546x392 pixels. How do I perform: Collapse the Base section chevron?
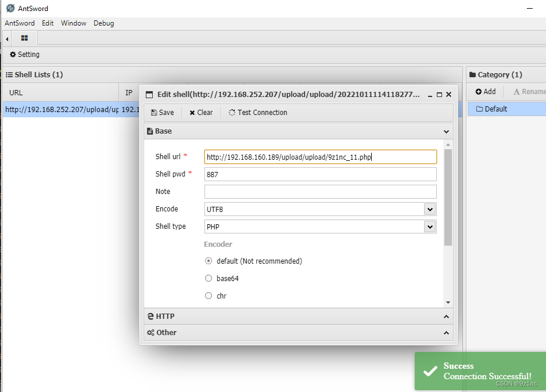click(446, 132)
